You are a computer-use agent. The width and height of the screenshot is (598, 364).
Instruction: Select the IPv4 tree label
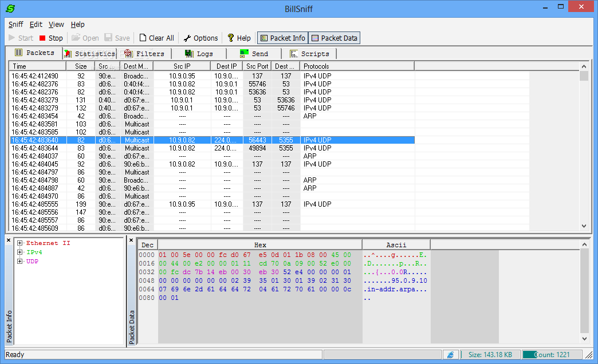click(34, 252)
